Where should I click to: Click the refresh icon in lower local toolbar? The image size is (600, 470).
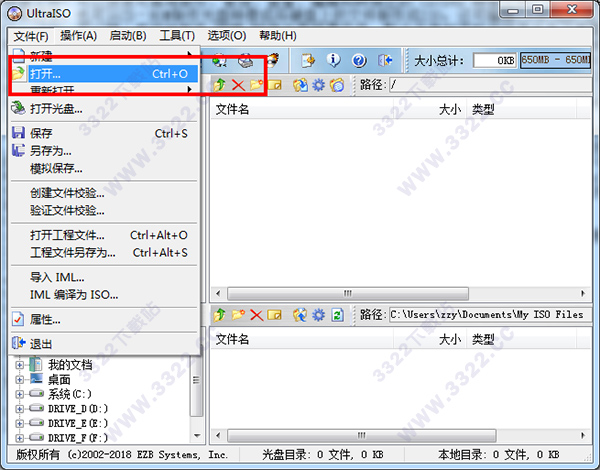(337, 315)
